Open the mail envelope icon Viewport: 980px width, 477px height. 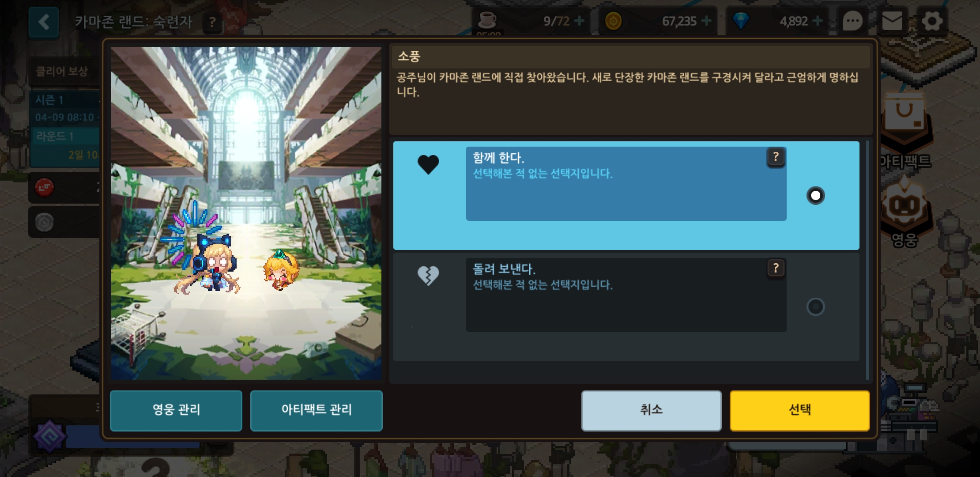click(892, 21)
